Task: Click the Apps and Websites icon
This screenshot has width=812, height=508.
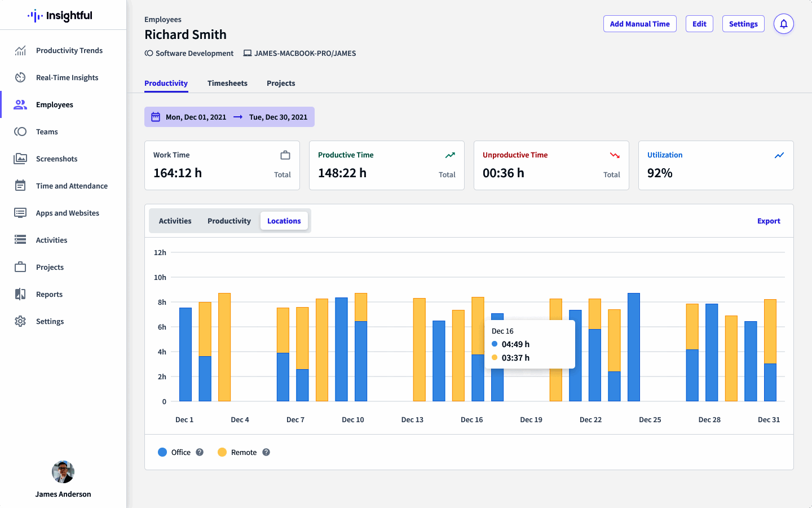Action: point(20,213)
